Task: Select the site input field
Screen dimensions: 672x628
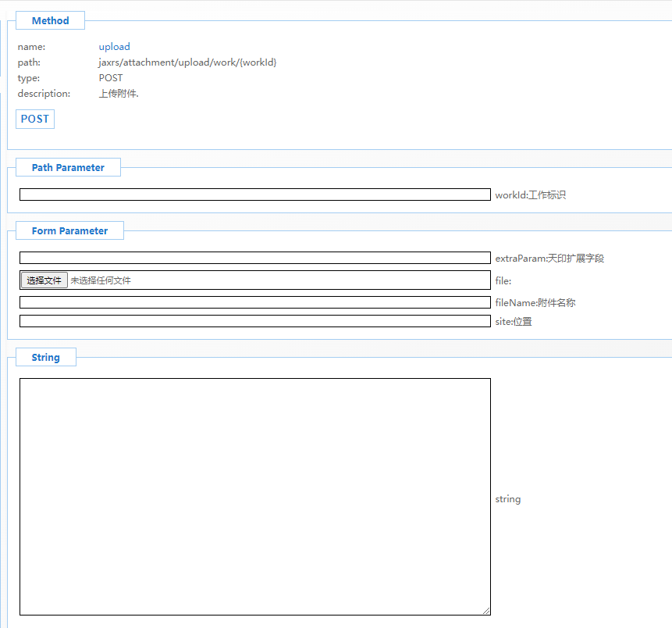Action: pos(254,321)
